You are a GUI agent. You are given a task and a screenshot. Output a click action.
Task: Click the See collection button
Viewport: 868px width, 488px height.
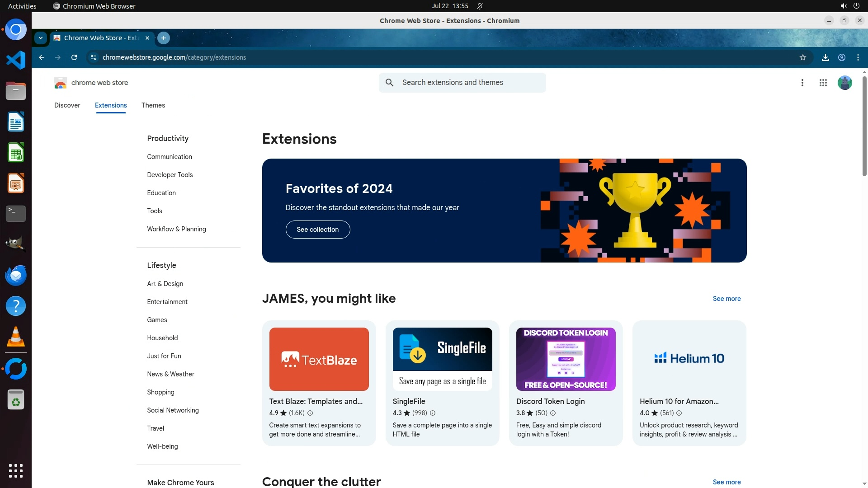point(317,230)
